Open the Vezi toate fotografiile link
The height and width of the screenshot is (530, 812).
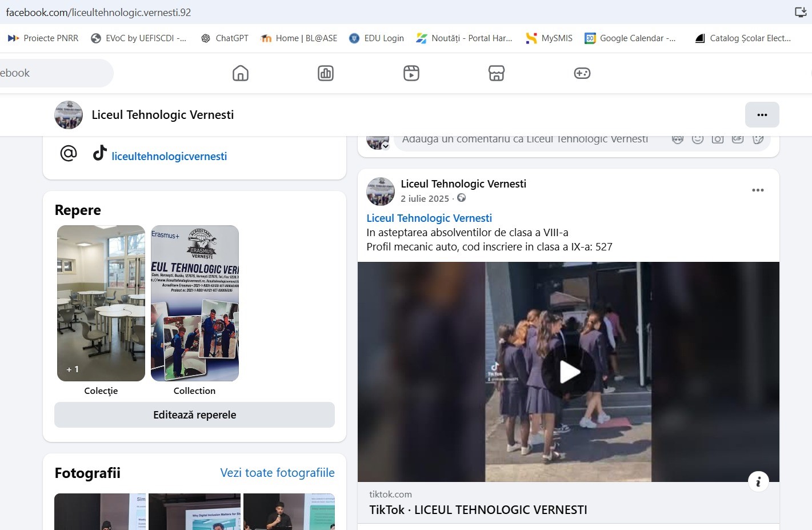pos(278,473)
